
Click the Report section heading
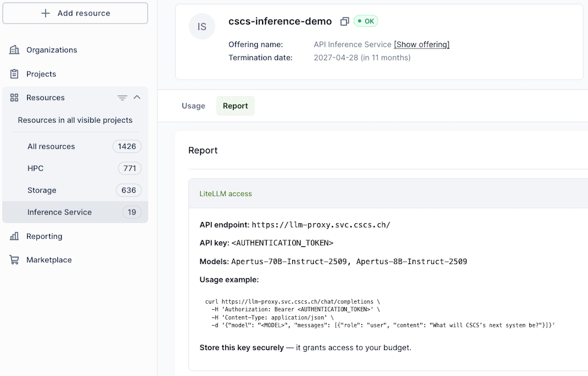[x=203, y=150]
